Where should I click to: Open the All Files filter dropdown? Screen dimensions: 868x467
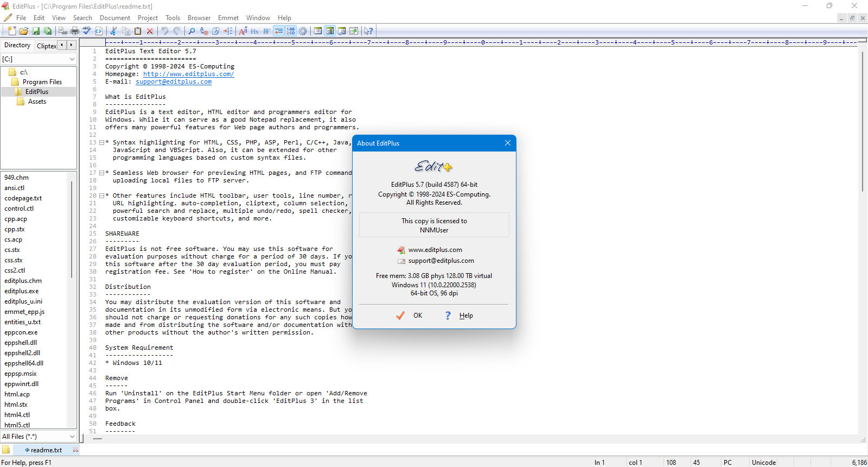[x=39, y=437]
